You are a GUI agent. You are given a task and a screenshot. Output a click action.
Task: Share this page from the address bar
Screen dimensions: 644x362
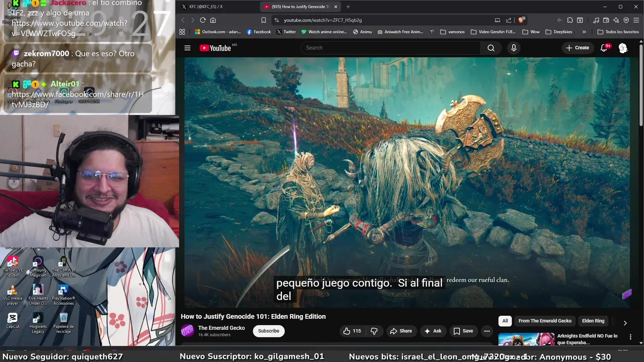coord(509,20)
